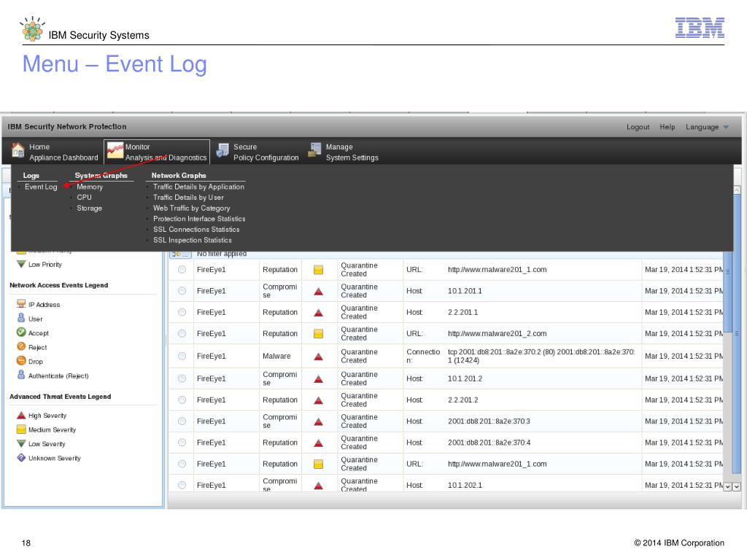This screenshot has height=560, width=747.
Task: Click severity icon in the 10.1.201.1 host row
Action: pos(319,291)
